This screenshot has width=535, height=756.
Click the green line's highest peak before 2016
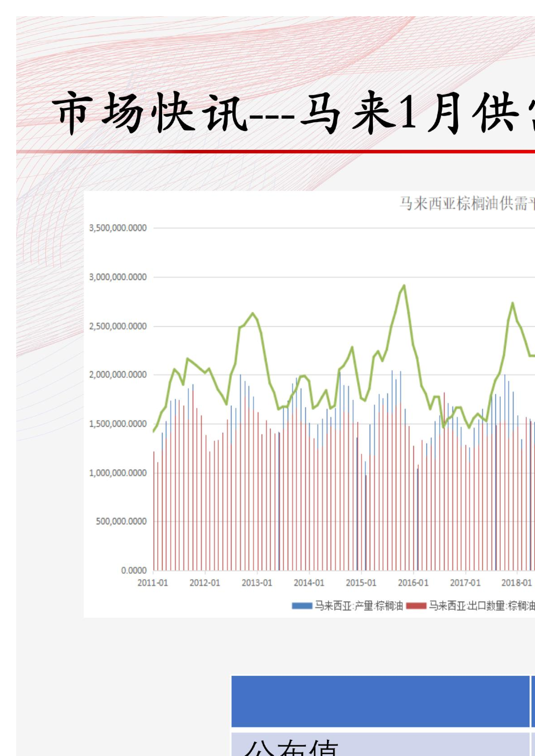[x=404, y=285]
